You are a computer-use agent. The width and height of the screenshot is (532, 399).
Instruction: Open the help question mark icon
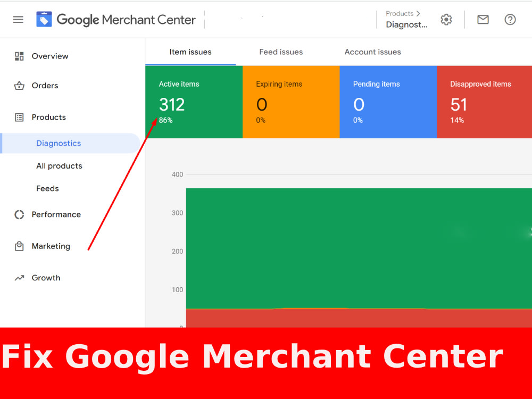coord(510,20)
